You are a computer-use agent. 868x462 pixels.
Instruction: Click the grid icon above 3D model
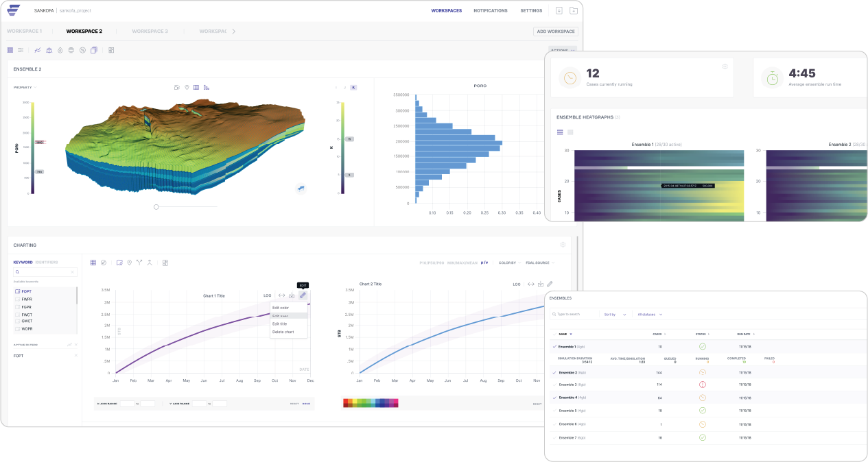(196, 87)
